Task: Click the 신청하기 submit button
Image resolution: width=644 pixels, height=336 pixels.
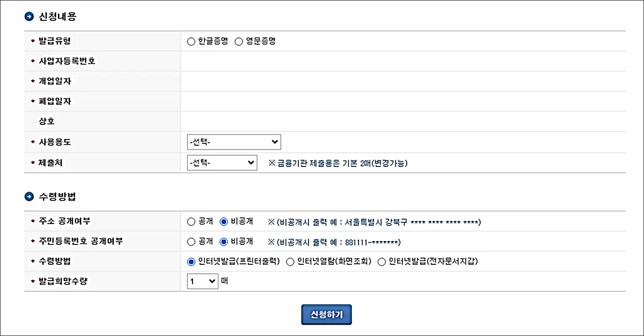Action: [x=326, y=314]
